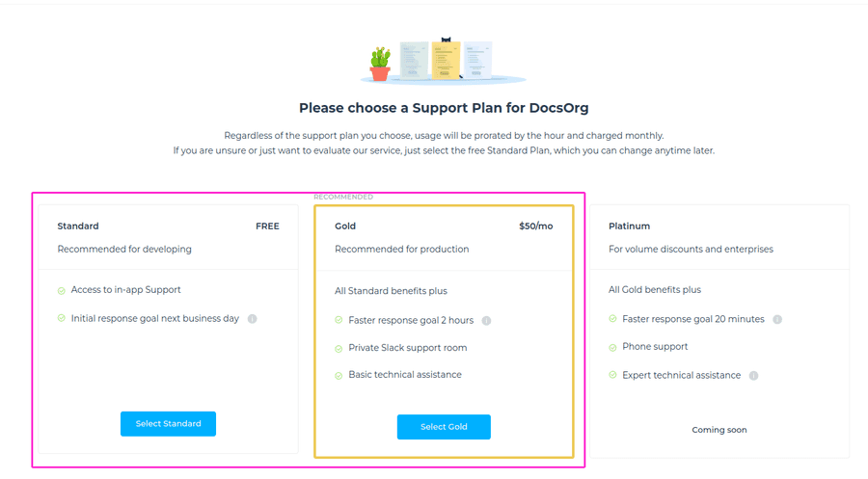
Task: Click the $50/mo price on Gold plan
Action: [535, 226]
